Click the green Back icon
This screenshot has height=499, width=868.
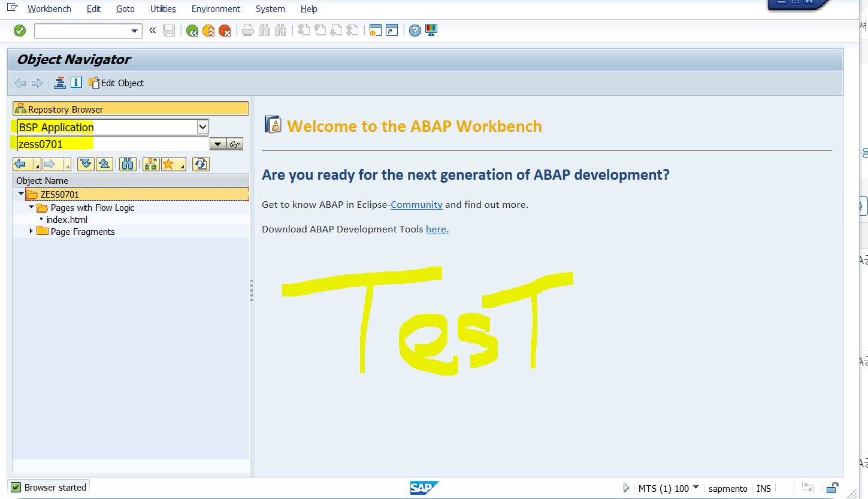[192, 31]
